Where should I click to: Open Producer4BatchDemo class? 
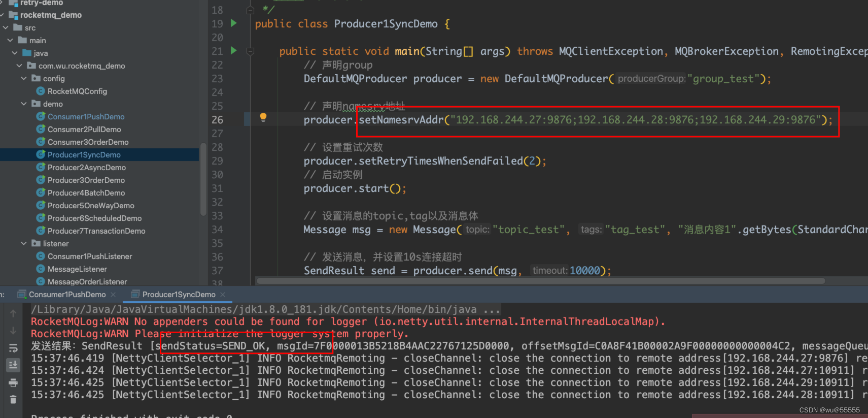86,193
